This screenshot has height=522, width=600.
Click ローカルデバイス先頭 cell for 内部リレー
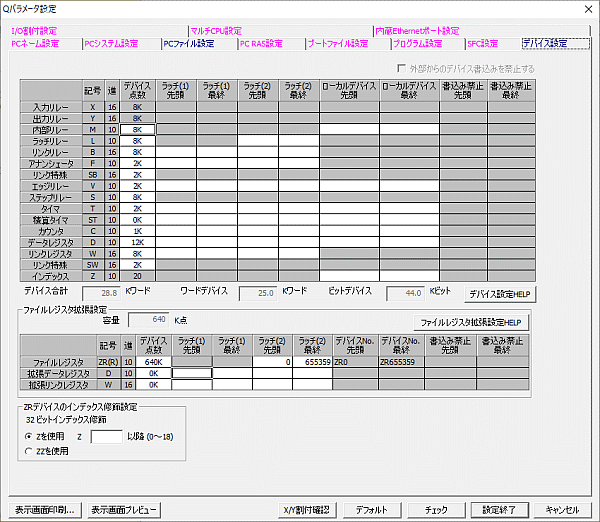click(349, 130)
